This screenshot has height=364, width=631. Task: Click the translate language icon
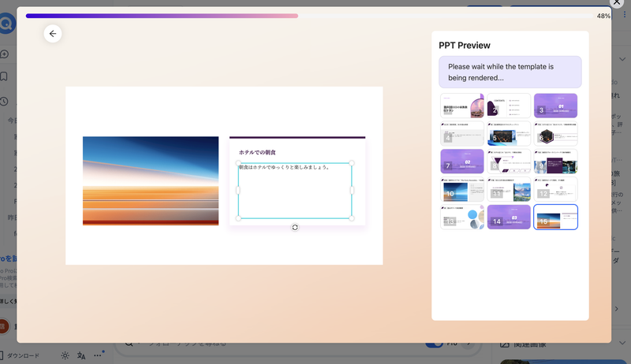tap(81, 355)
